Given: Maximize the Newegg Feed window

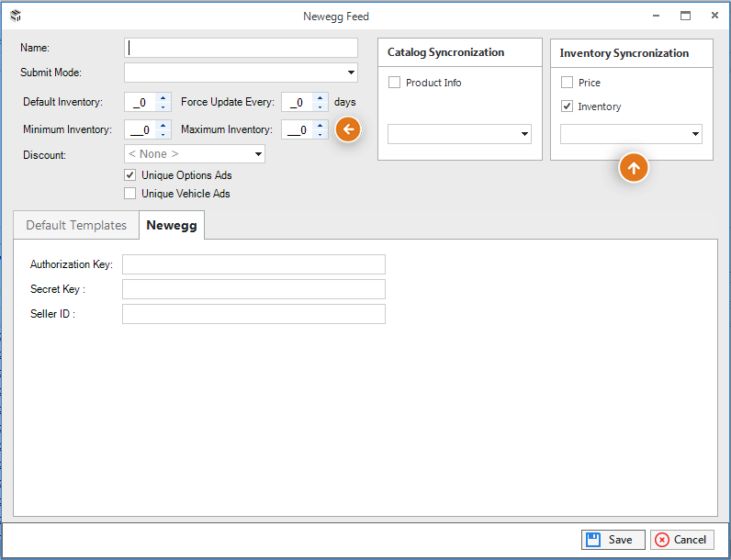Looking at the screenshot, I should tap(685, 16).
